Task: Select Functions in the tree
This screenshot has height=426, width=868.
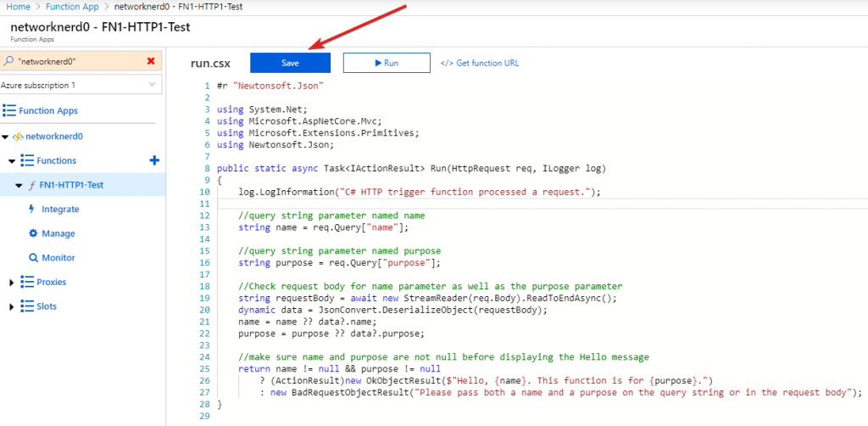Action: click(57, 160)
